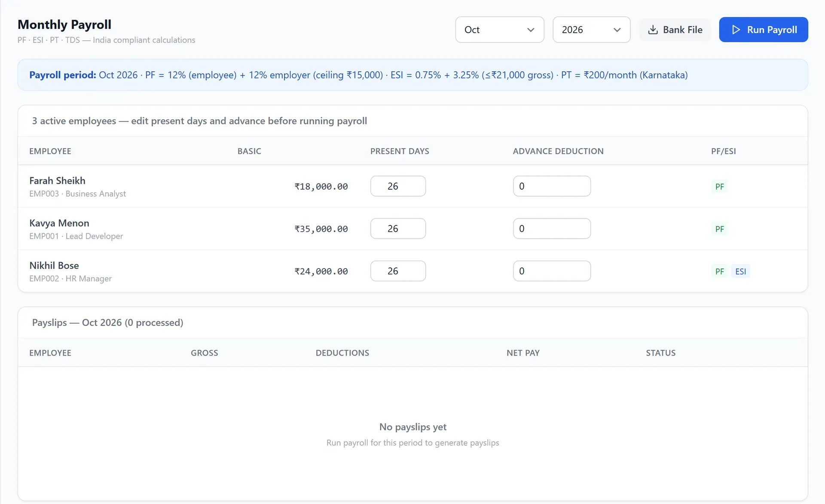Click the download icon in Bank File button

pos(653,30)
